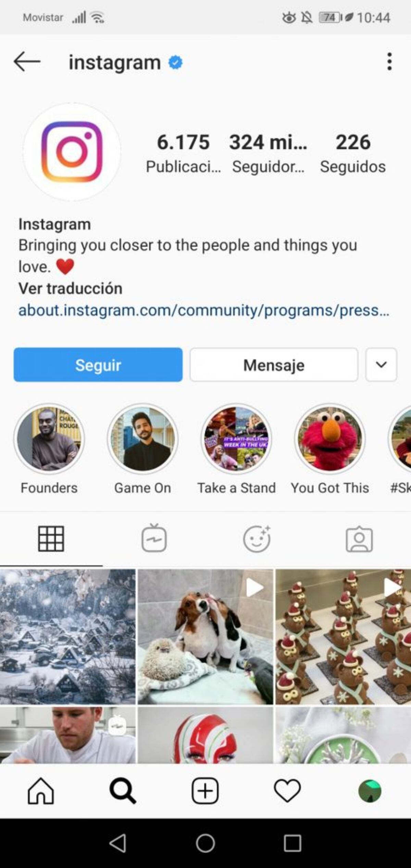Switch to the posts grid tab
Viewport: 411px width, 868px height.
51,539
